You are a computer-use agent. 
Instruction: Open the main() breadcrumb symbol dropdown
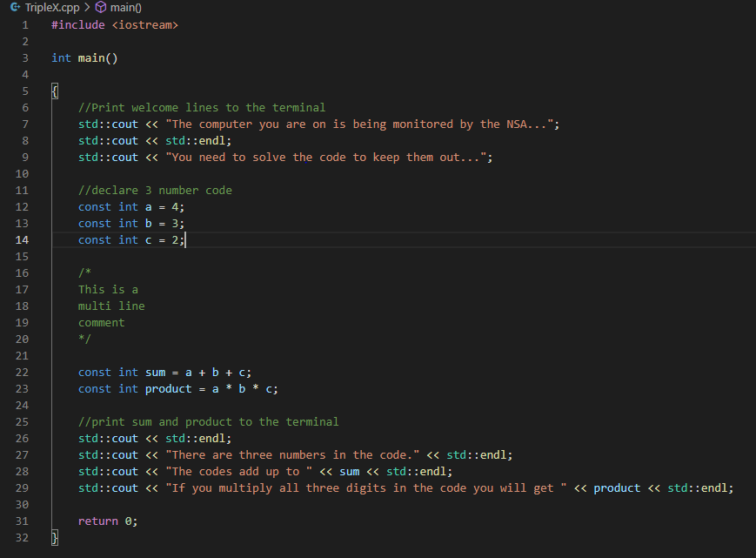coord(127,8)
